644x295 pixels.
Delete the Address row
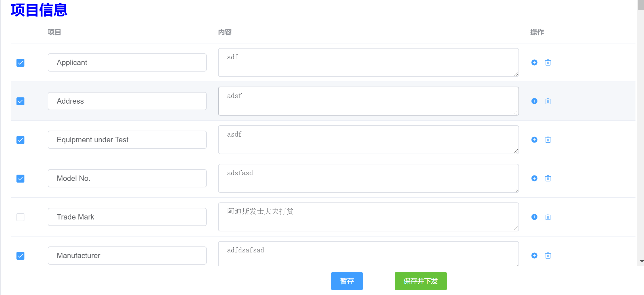click(x=548, y=101)
